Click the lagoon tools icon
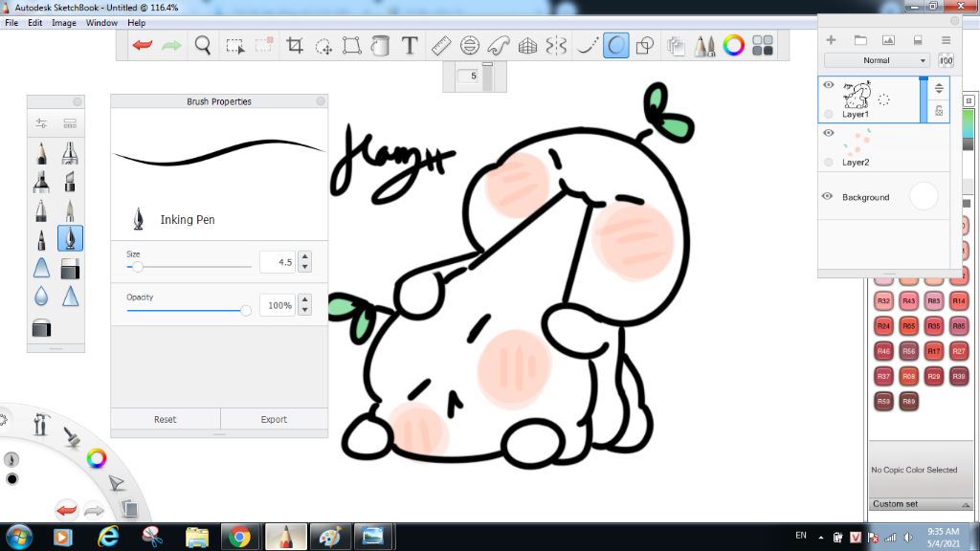The height and width of the screenshot is (551, 980). click(41, 424)
